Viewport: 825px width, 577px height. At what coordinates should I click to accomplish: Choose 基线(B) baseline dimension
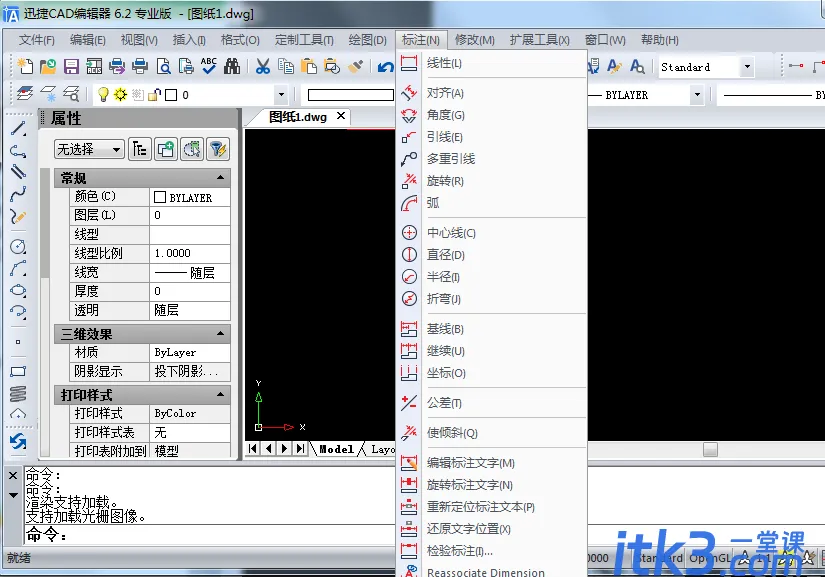[491, 329]
